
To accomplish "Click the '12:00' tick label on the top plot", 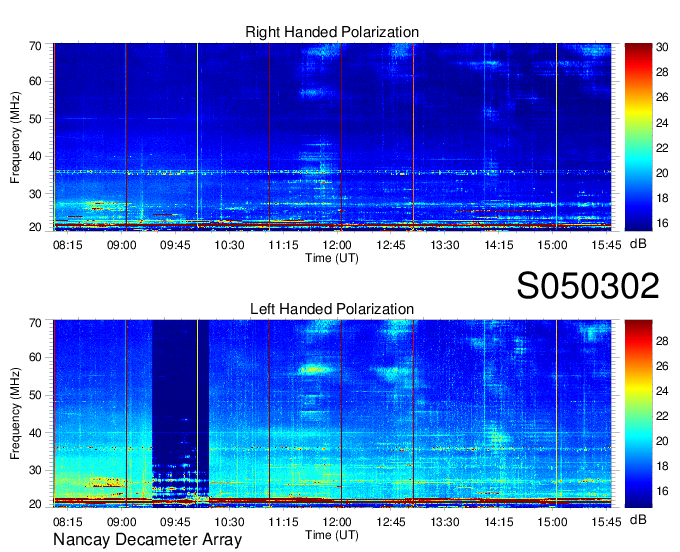I will (x=337, y=245).
